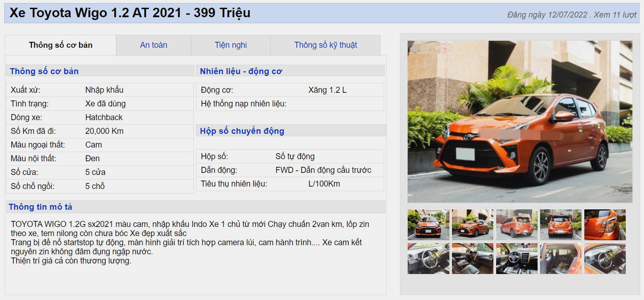
Task: Click the 'Số tự động' transmission value
Action: pyautogui.click(x=295, y=156)
